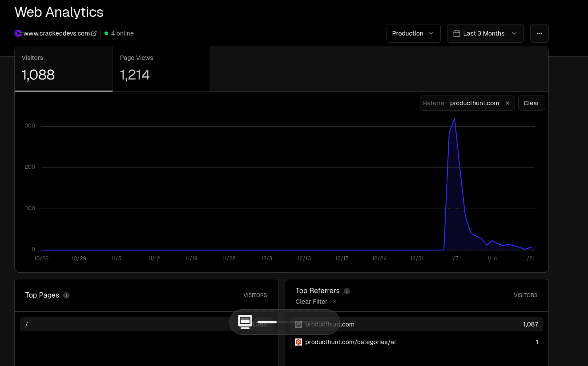Open the three-dots more options menu
This screenshot has width=588, height=366.
point(540,33)
